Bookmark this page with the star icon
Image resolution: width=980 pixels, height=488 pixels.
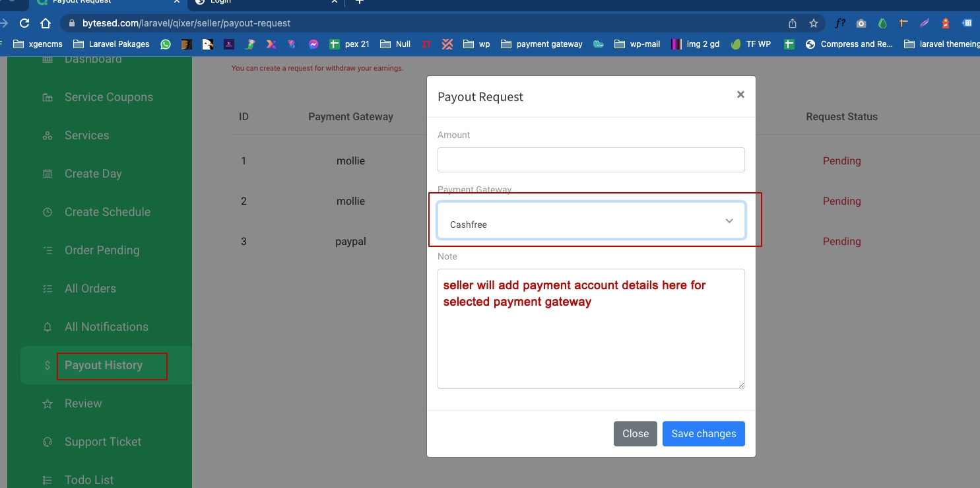point(813,23)
